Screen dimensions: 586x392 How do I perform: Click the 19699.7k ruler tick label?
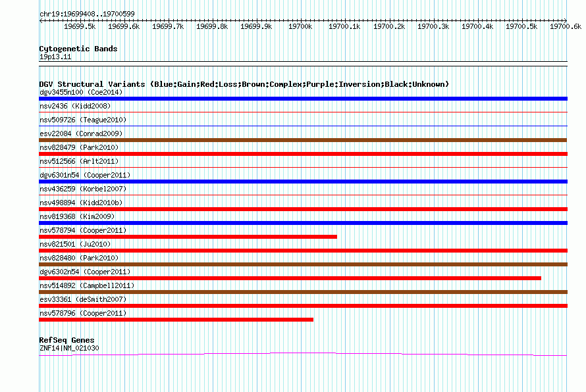168,26
